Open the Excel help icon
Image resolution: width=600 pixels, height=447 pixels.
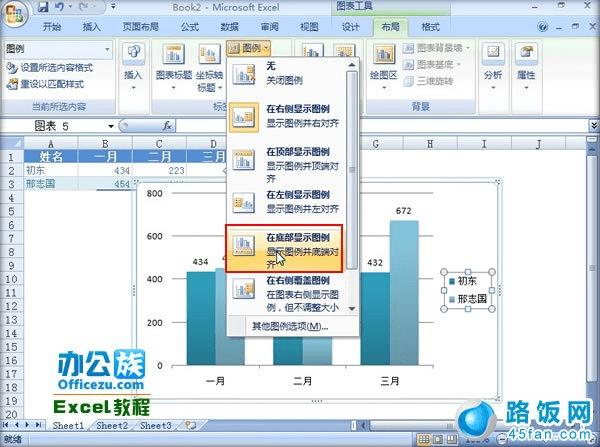(x=542, y=27)
